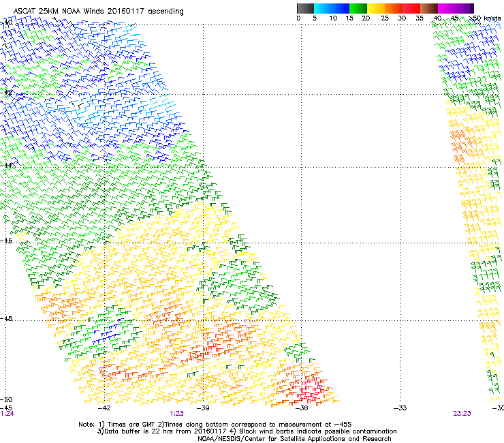Viewport: 504px width, 443px height.
Task: Click the '-50' latitude axis label
Action: click(x=6, y=399)
